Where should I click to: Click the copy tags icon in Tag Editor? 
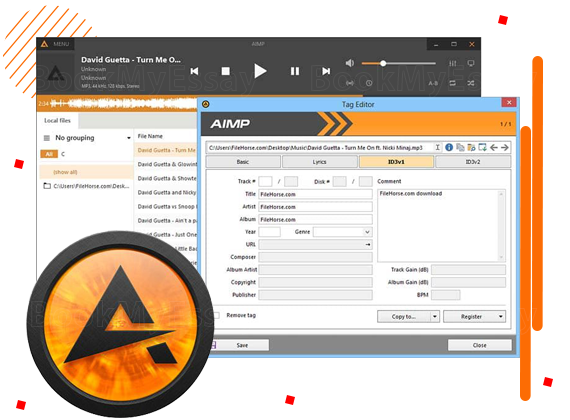point(460,147)
